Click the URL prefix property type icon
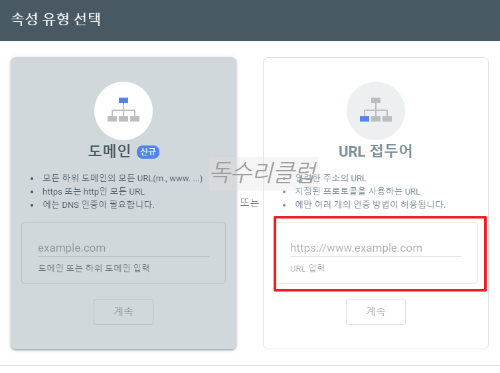The width and height of the screenshot is (500, 373). tap(376, 111)
